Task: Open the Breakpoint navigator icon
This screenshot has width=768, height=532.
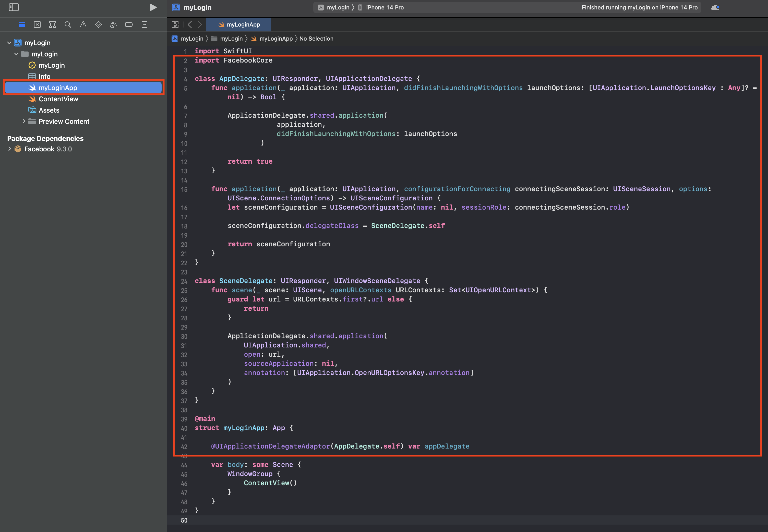Action: pos(129,24)
